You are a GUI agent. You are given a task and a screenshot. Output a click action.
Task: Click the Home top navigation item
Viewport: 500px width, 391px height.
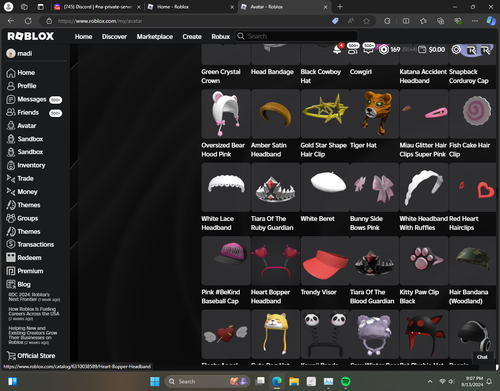click(x=83, y=36)
